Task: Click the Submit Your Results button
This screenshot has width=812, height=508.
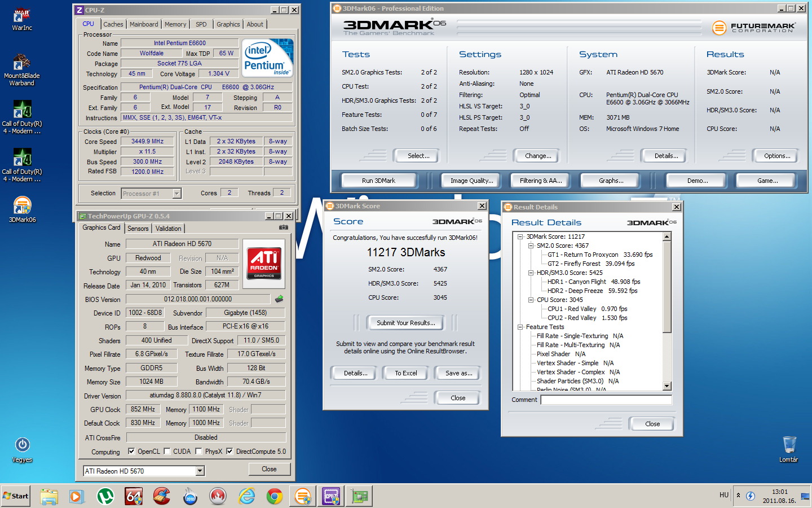Action: (405, 323)
